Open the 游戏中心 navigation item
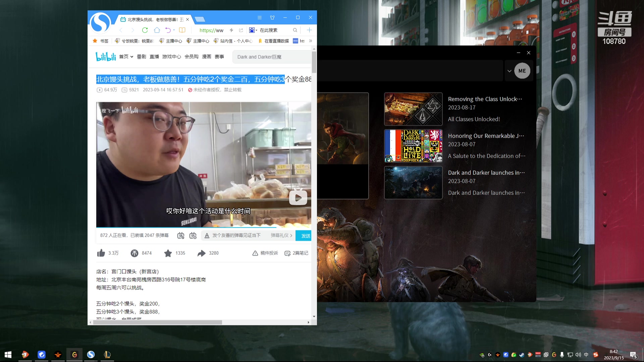644x362 pixels. 171,57
